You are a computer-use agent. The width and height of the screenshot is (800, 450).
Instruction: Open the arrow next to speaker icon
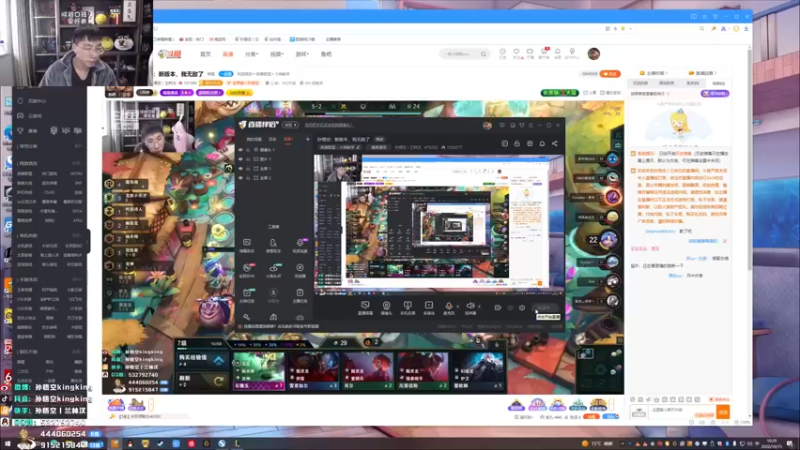click(479, 306)
